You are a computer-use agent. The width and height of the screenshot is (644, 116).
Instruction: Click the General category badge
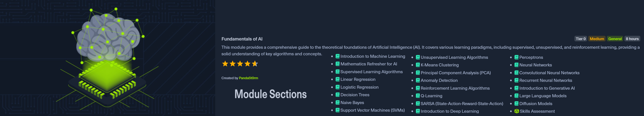[x=615, y=39]
